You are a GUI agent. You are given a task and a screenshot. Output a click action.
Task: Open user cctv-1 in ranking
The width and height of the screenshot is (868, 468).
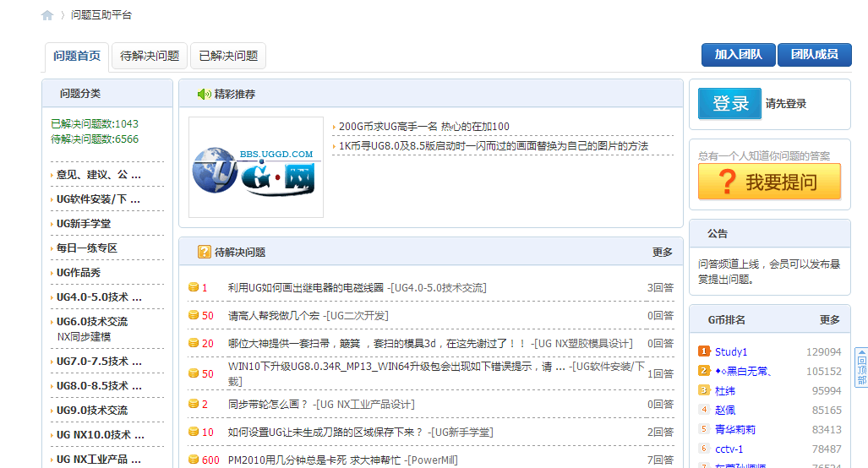coord(729,449)
